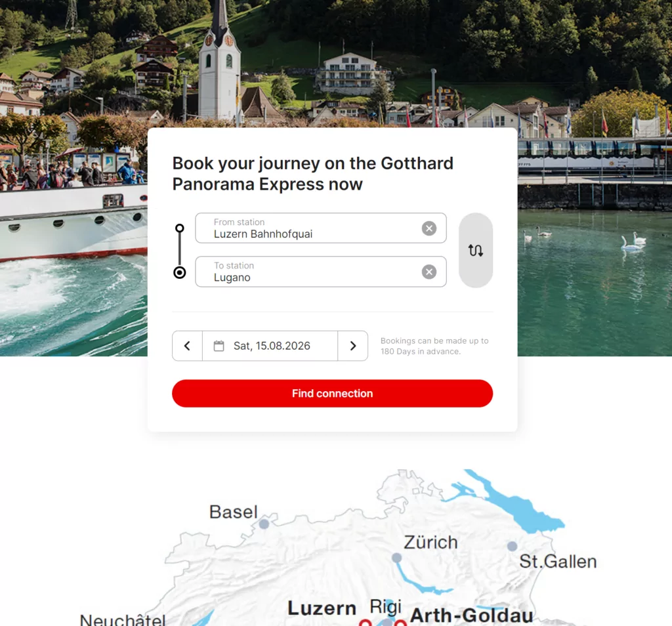The height and width of the screenshot is (626, 672).
Task: Click the destination target marker icon
Action: coord(180,272)
